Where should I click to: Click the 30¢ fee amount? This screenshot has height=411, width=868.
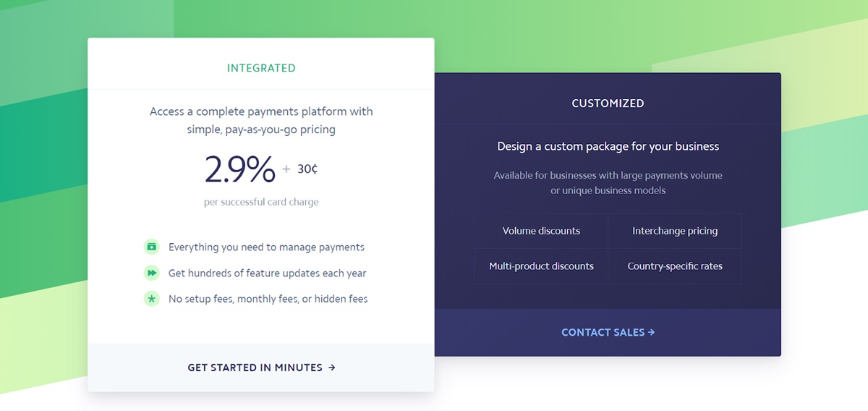click(x=307, y=169)
